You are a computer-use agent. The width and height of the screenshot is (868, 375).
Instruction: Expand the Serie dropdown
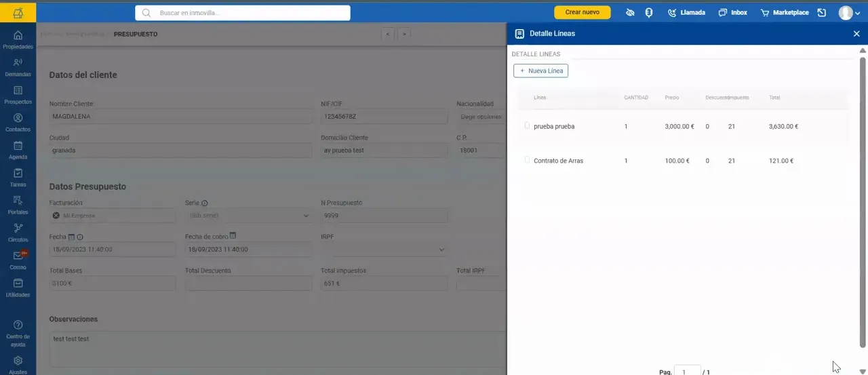305,216
